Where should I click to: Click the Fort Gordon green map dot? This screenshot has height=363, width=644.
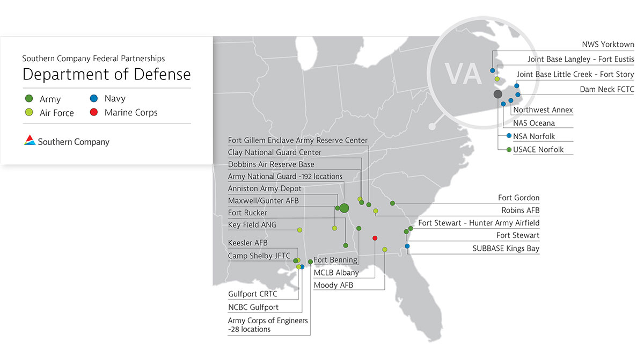pyautogui.click(x=392, y=203)
